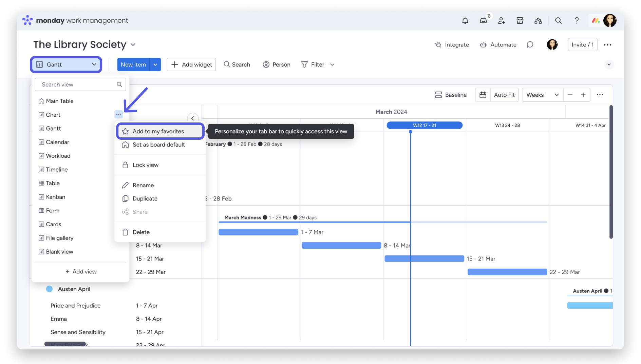Open the apps marketplace icon
The image size is (641, 364).
(x=520, y=21)
